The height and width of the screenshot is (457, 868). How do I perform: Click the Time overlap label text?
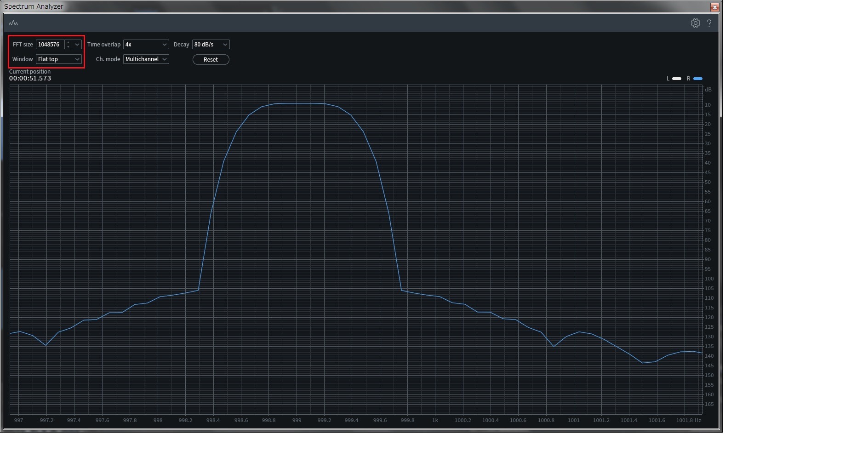tap(104, 45)
